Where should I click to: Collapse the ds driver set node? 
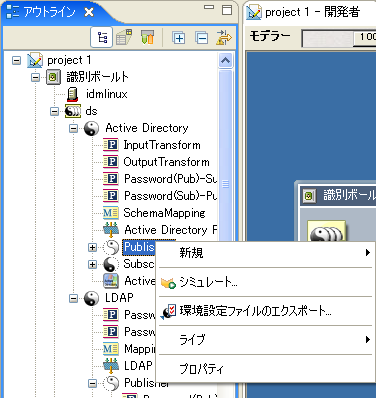[x=54, y=111]
